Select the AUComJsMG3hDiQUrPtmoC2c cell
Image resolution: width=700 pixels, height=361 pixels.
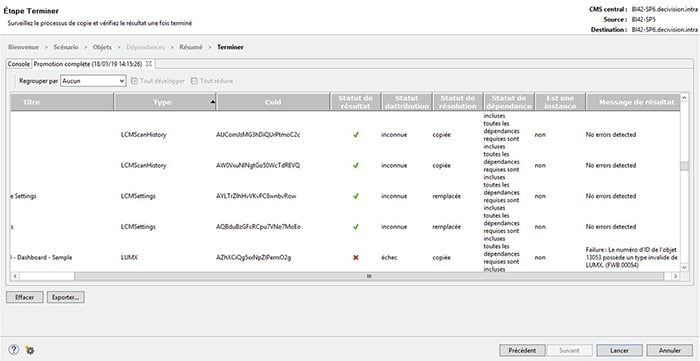258,134
